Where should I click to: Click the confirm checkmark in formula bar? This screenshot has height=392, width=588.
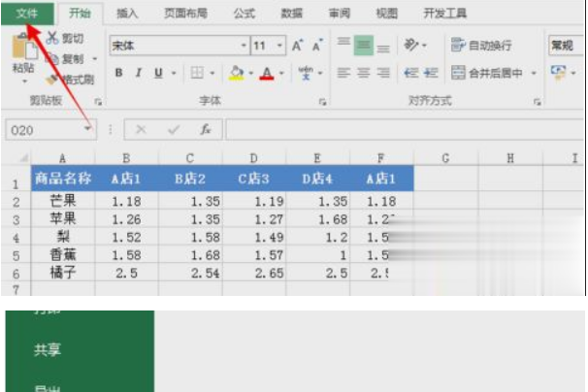(x=174, y=130)
